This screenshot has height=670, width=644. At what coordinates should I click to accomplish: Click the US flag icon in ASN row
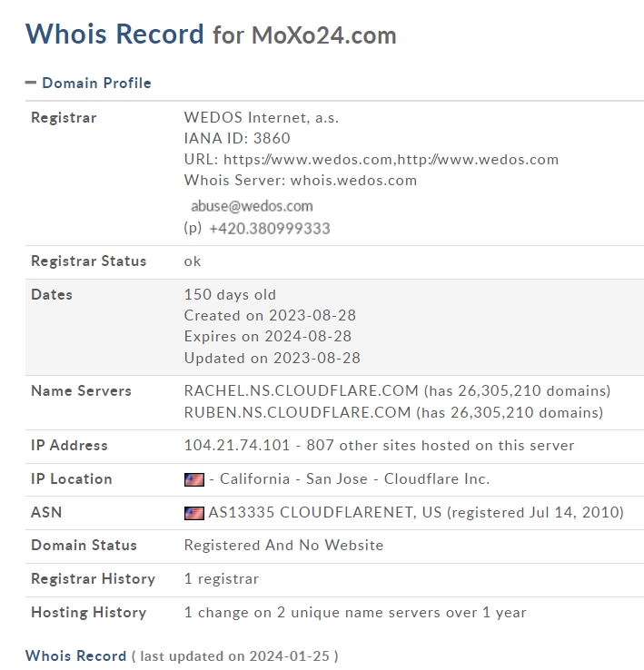194,513
